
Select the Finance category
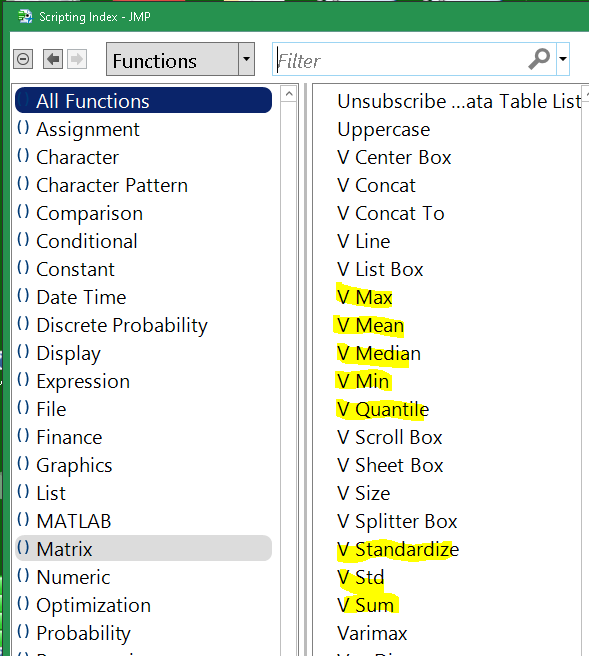pos(69,437)
